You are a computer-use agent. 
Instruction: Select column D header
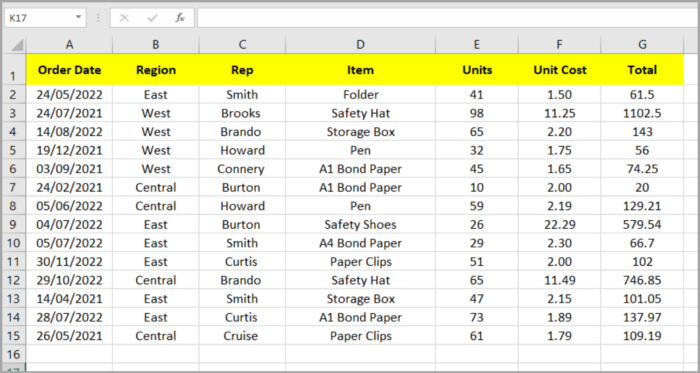pos(360,45)
